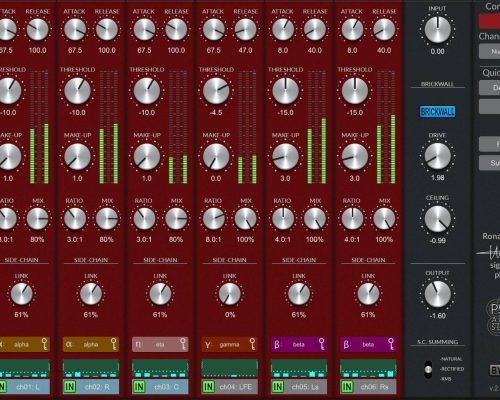
Task: Click the key icon on ch01: L strip
Action: click(44, 344)
